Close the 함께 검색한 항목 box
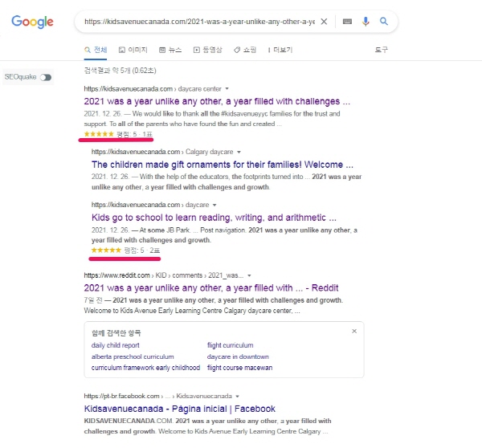The height and width of the screenshot is (448, 482). pyautogui.click(x=354, y=332)
